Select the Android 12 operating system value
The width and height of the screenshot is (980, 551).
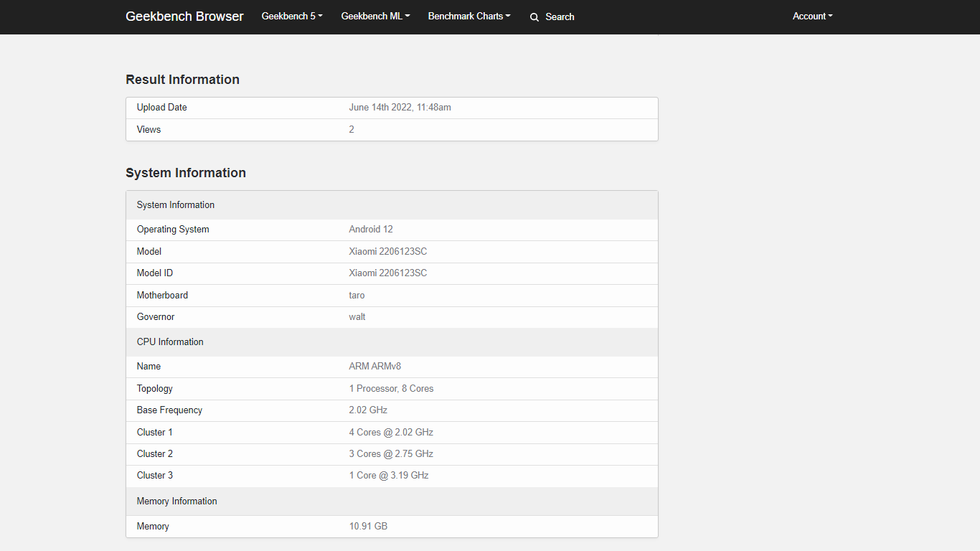point(371,230)
